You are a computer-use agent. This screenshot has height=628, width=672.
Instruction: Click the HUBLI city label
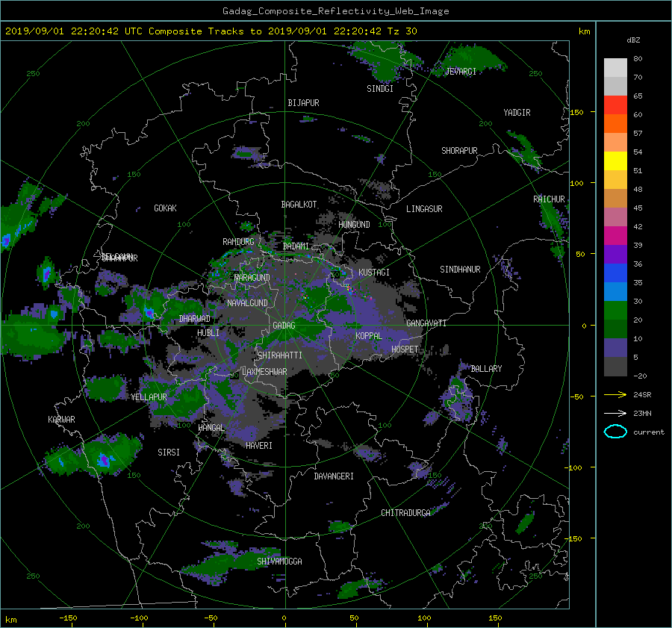tap(208, 333)
